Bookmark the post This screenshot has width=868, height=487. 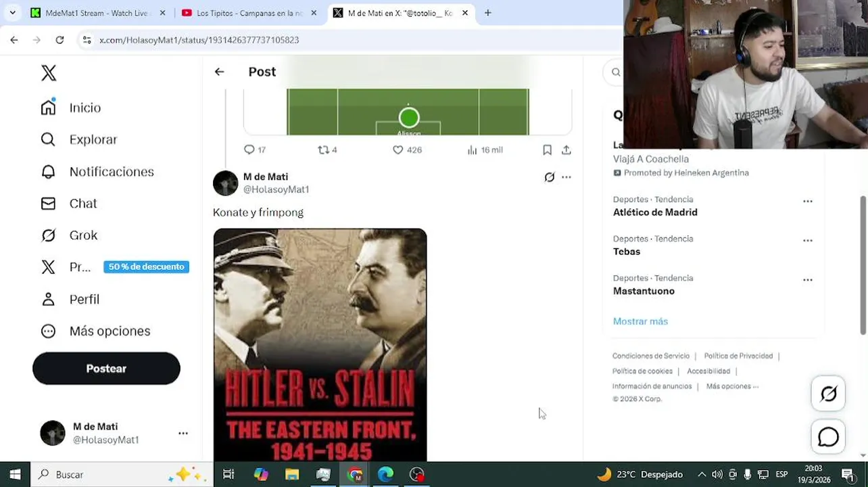click(547, 149)
